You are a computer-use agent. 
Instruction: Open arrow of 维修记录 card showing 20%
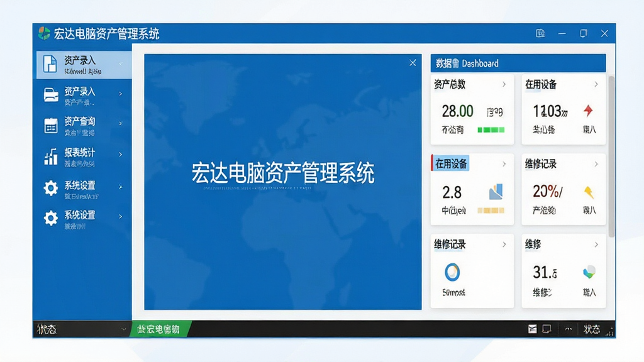pos(596,164)
